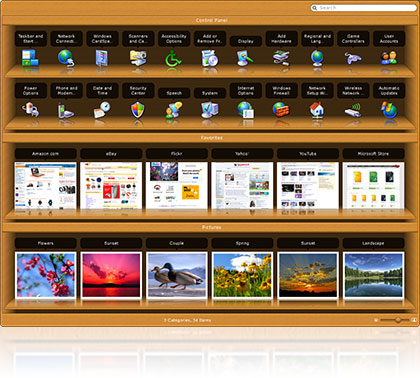Open the Game Controllers icon
420x378 pixels.
pyautogui.click(x=353, y=58)
